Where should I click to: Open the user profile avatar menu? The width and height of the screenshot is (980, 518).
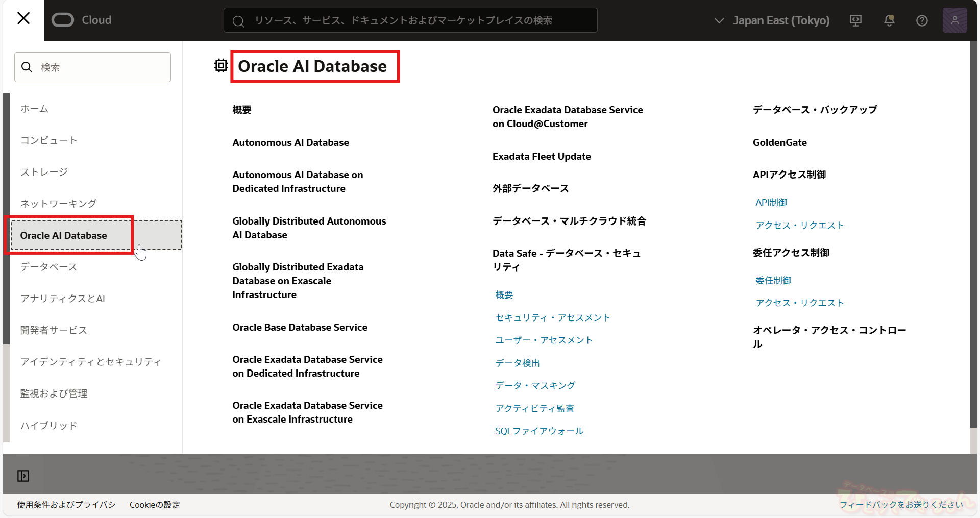pos(954,20)
